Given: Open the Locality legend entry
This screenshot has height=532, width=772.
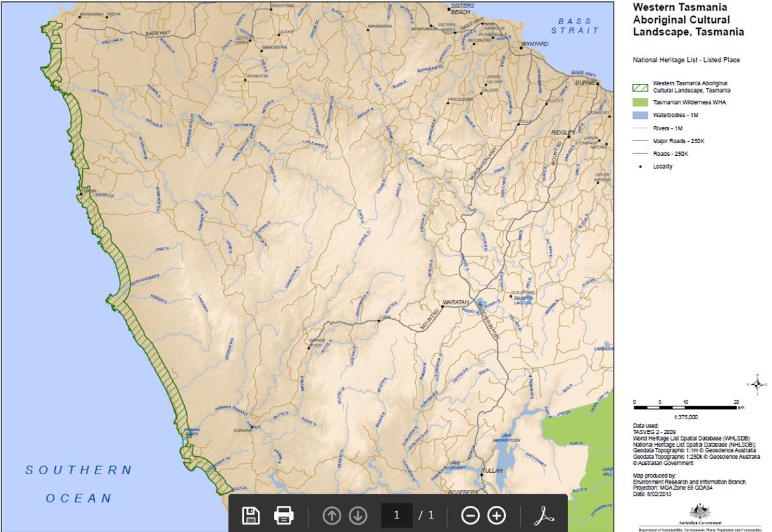Looking at the screenshot, I should 662,167.
